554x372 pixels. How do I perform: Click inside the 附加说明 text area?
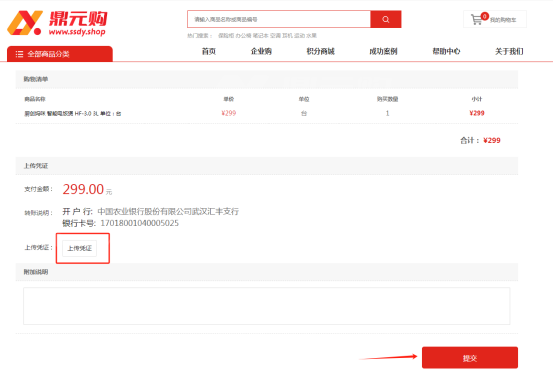pos(266,306)
